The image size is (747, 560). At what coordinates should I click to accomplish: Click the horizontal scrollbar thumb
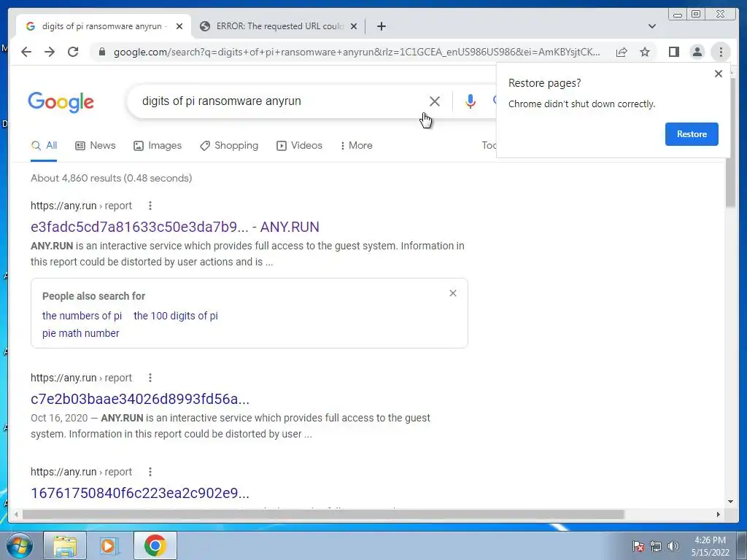click(323, 514)
